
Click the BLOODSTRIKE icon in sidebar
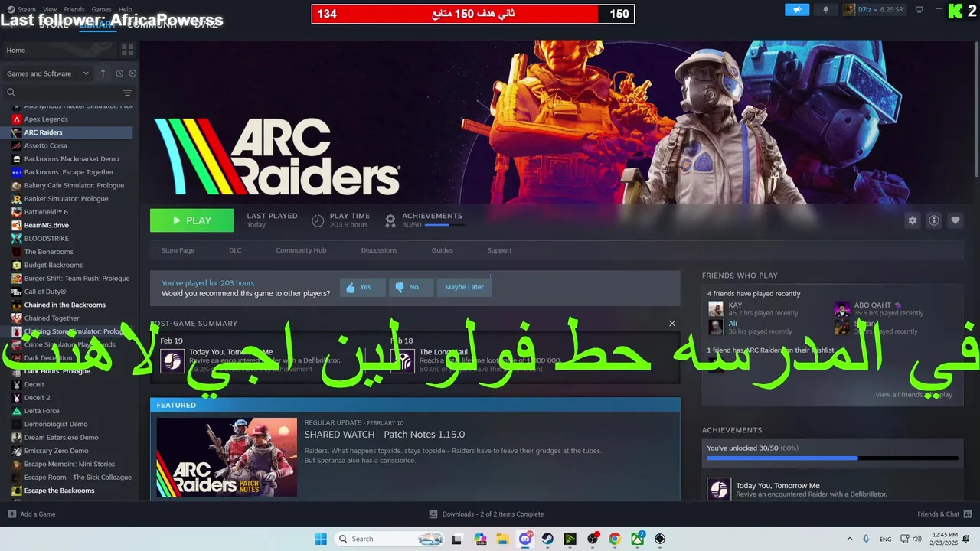click(x=17, y=239)
